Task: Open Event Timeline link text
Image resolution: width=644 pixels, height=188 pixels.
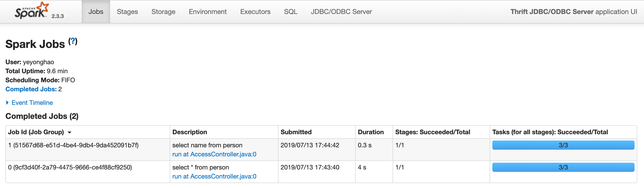Action: pyautogui.click(x=32, y=103)
